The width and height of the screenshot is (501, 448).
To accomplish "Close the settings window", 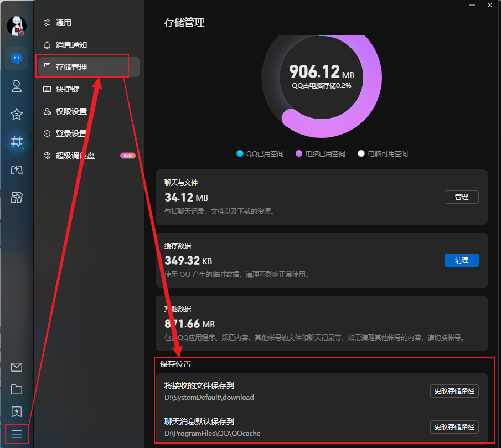I will [490, 5].
